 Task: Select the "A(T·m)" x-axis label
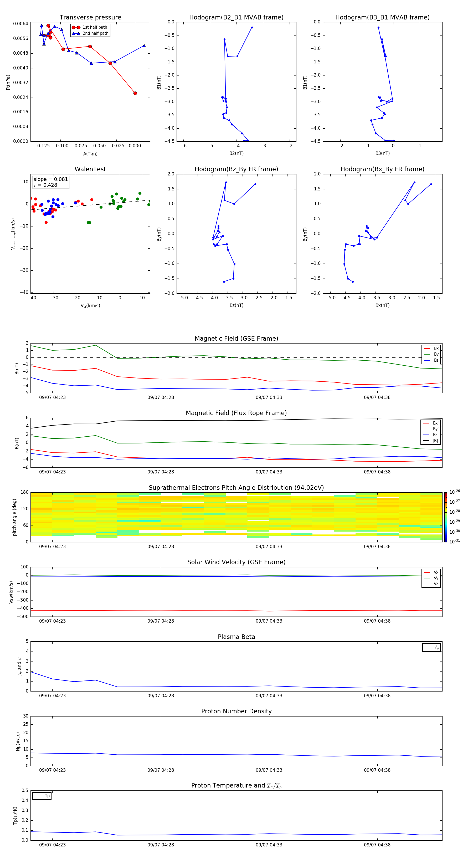90,154
